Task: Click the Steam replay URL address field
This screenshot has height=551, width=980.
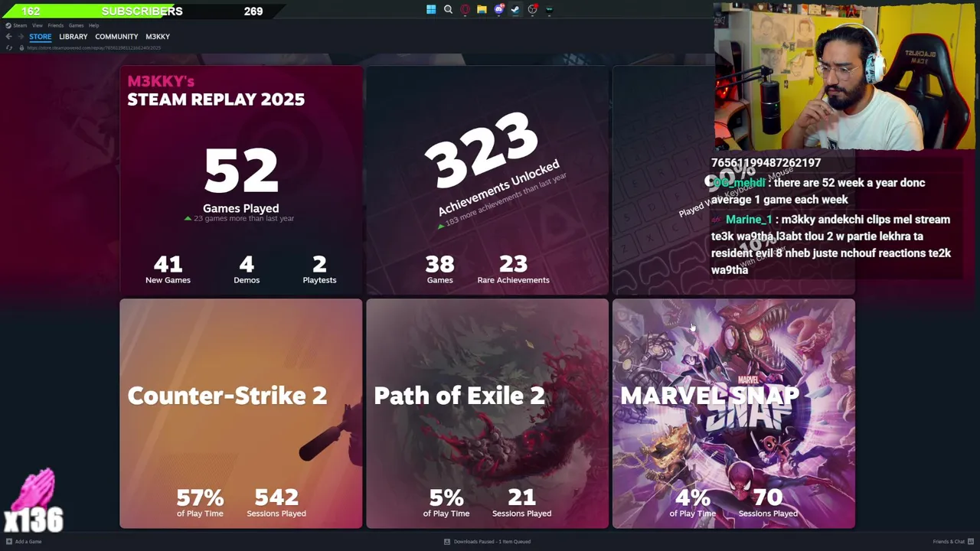Action: pos(94,47)
